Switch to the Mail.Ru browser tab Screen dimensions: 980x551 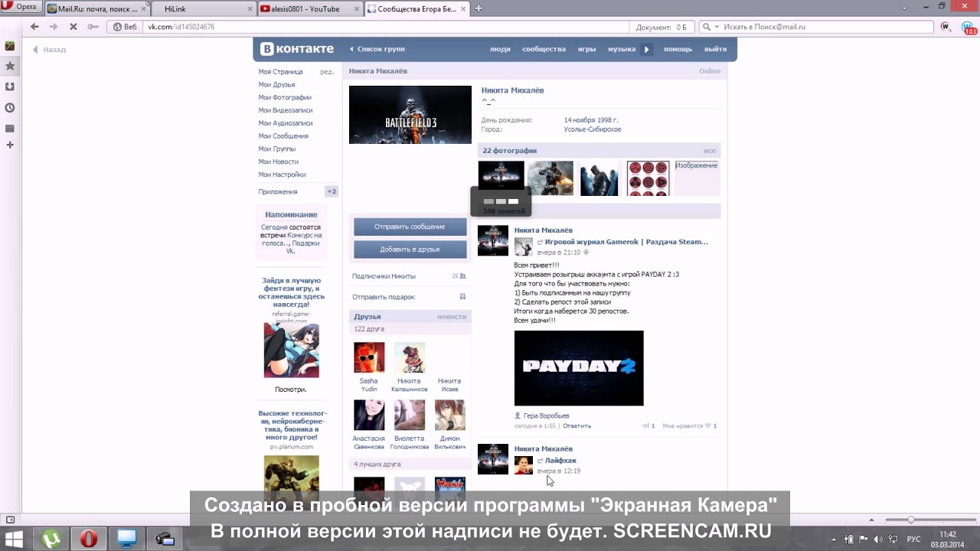click(x=97, y=8)
